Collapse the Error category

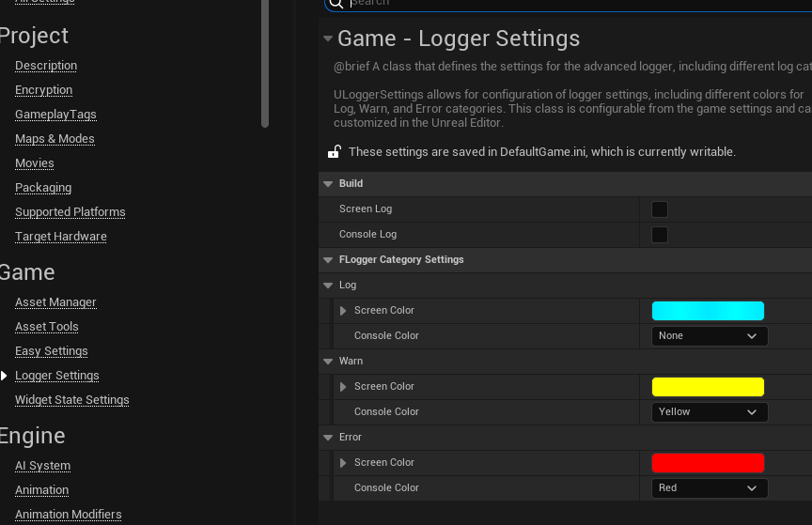(328, 438)
